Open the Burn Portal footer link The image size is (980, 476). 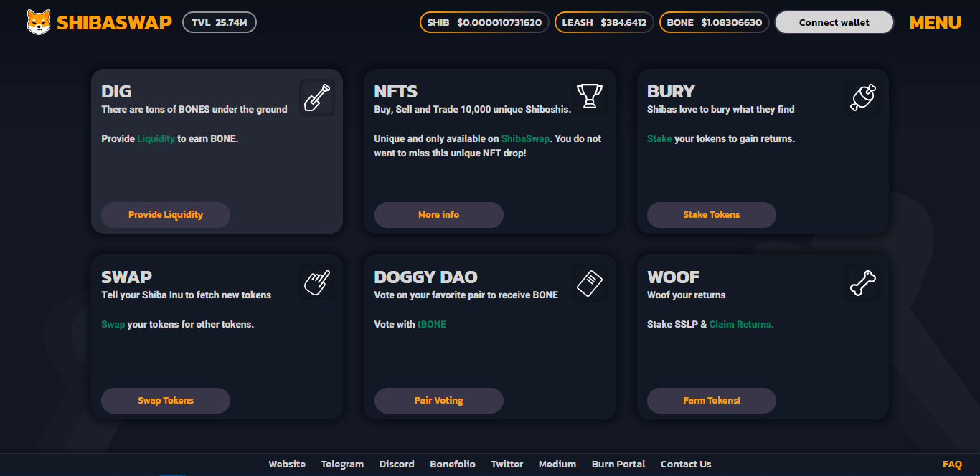pyautogui.click(x=618, y=464)
